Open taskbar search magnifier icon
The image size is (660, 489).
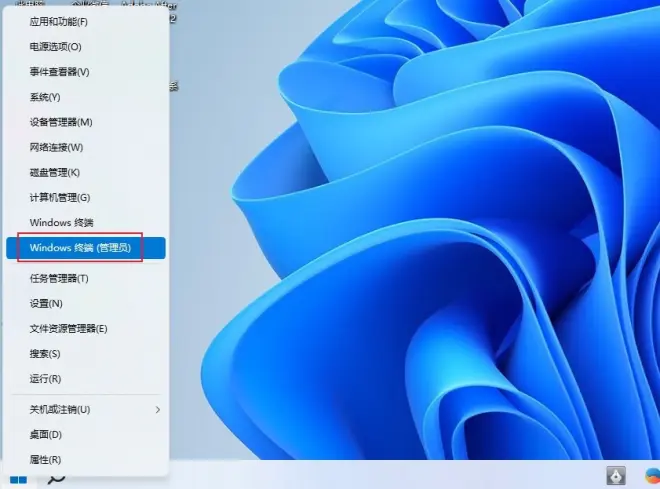[x=56, y=479]
